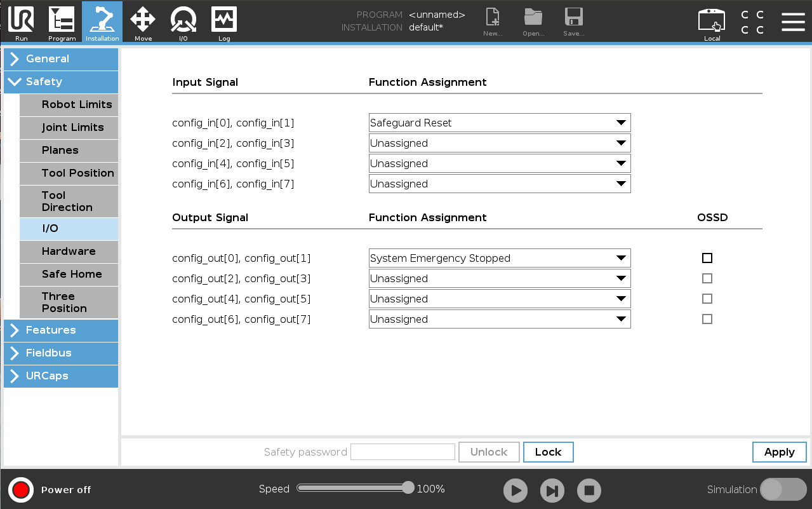This screenshot has width=812, height=509.
Task: Adjust the robot Speed slider
Action: click(355, 488)
